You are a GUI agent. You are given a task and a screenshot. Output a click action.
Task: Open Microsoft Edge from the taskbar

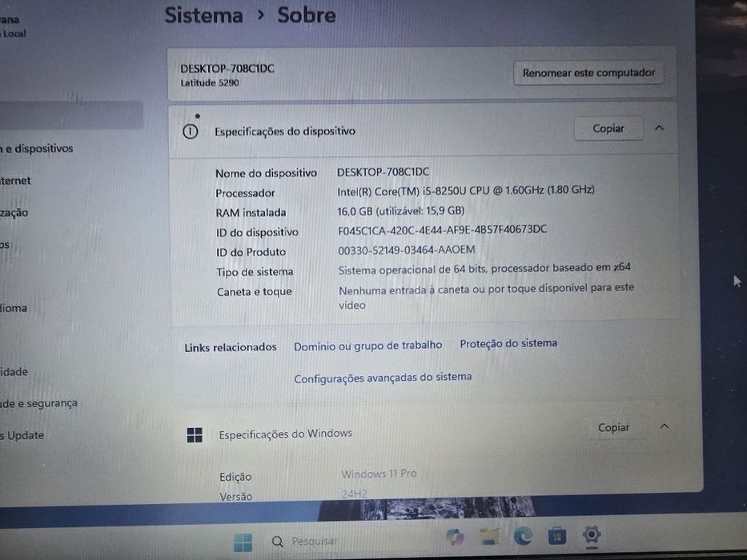(x=523, y=537)
